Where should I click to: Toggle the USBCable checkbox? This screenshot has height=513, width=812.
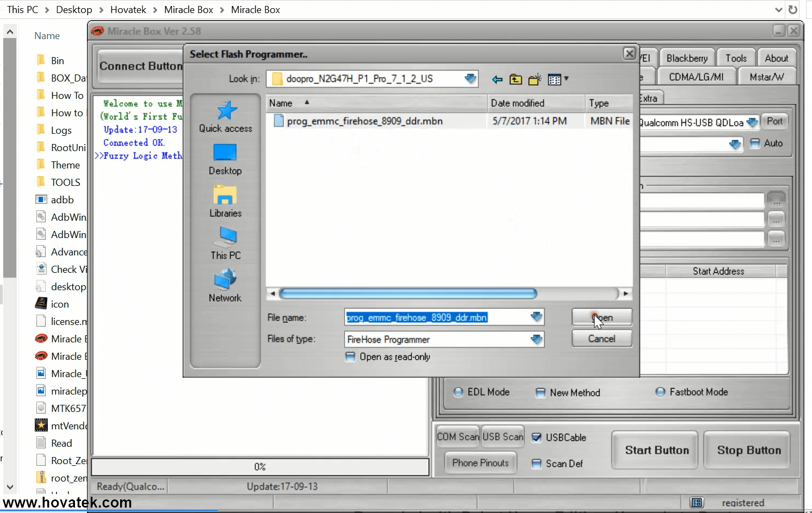click(x=536, y=437)
